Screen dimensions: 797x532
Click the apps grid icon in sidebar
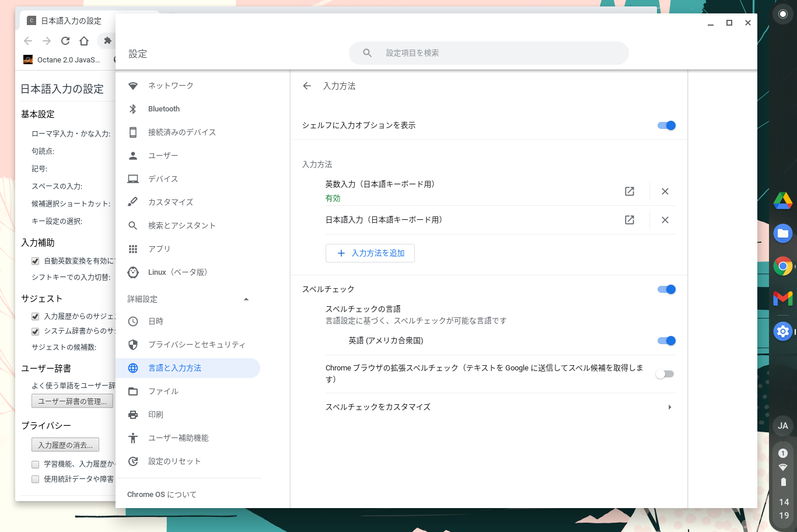click(x=133, y=249)
